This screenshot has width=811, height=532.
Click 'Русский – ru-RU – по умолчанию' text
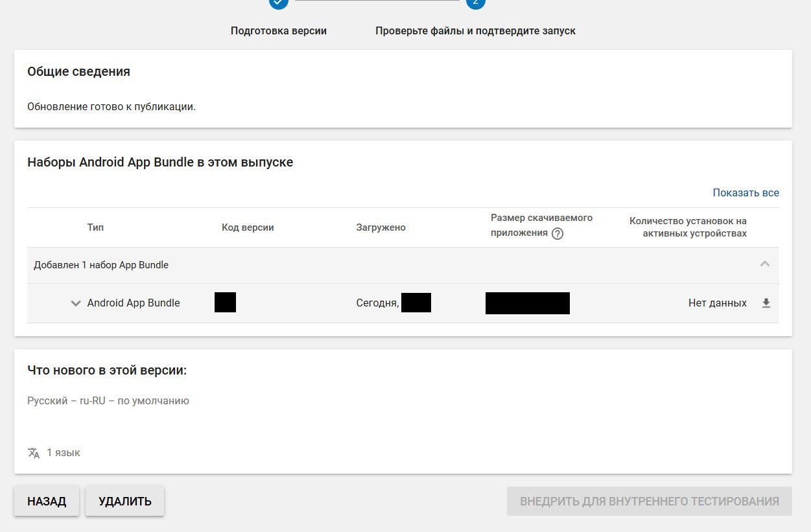pos(108,400)
